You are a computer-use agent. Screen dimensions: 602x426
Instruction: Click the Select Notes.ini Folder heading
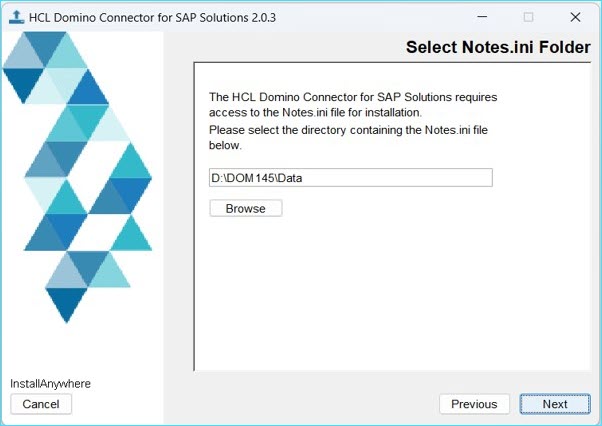point(497,48)
